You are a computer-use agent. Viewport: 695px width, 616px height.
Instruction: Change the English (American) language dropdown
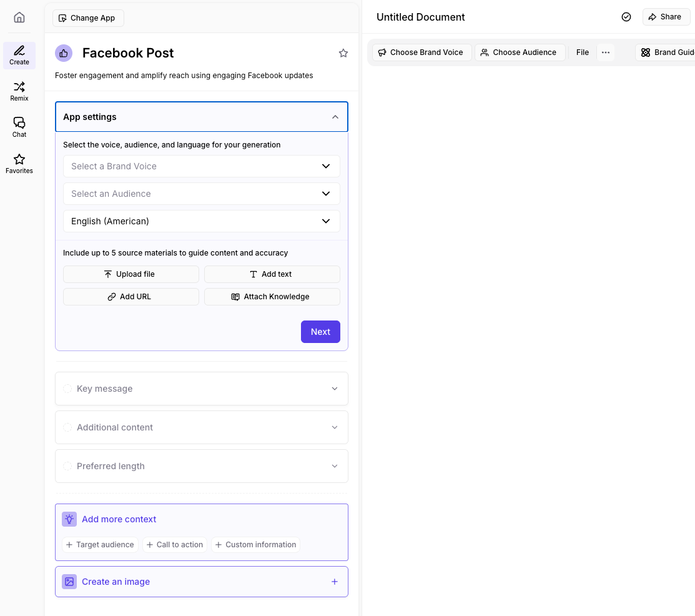(202, 221)
